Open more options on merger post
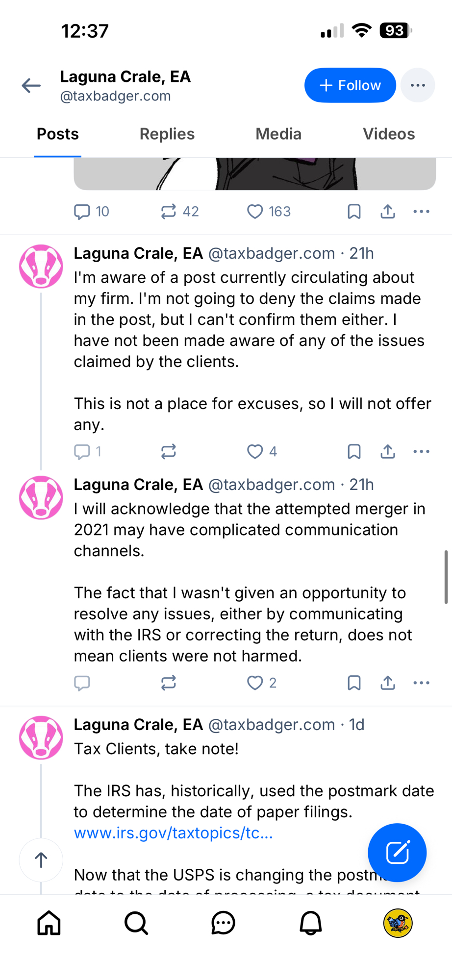This screenshot has width=452, height=980. (421, 683)
